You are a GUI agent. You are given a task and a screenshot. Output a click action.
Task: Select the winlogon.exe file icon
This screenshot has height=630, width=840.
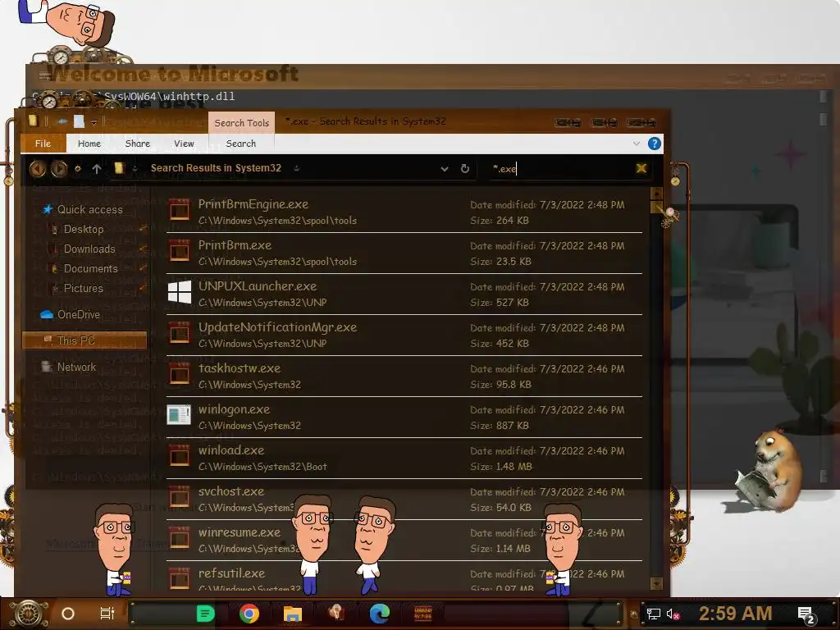[179, 414]
